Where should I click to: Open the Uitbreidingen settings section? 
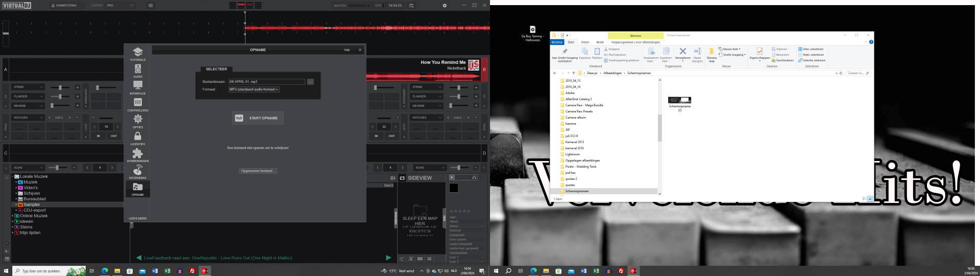(x=138, y=155)
